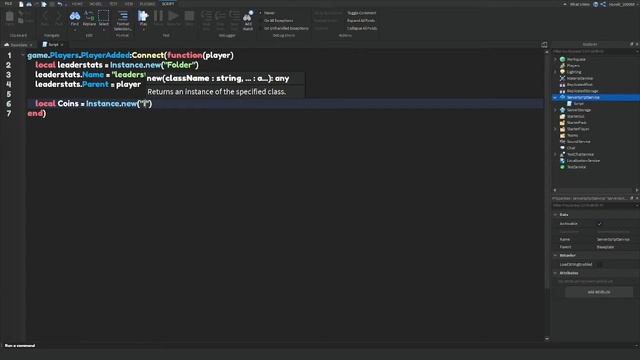Select Never debug errors option

point(267,13)
